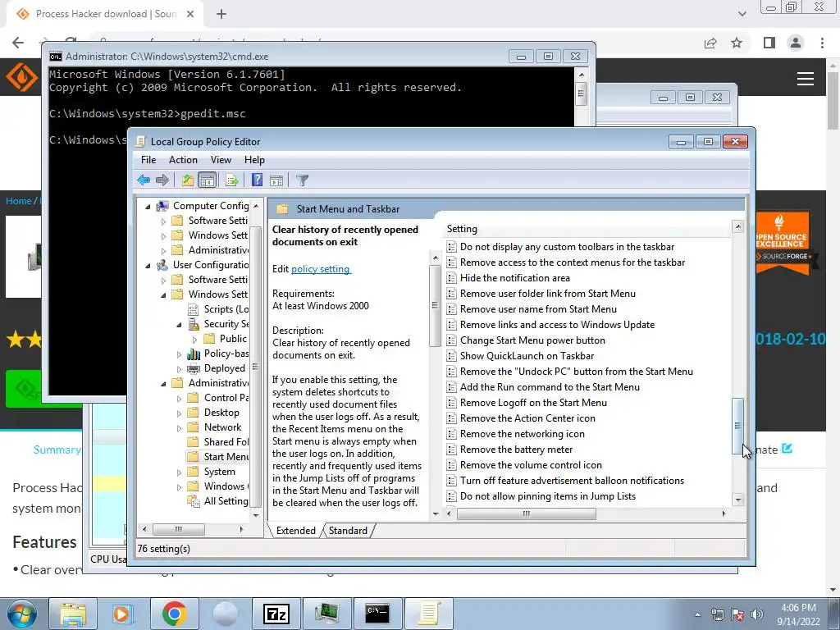
Task: Toggle the Show/Hide Console Tree toolbar icon
Action: [x=207, y=180]
